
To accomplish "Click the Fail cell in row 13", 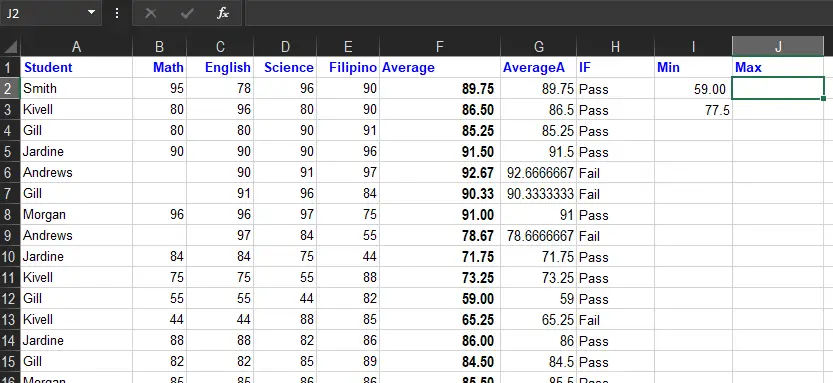I will click(615, 320).
